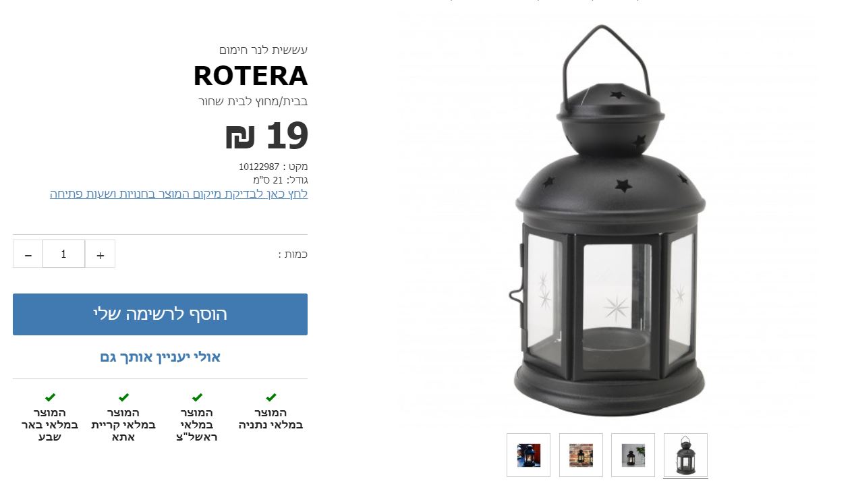Click the product number 10122987 text
Viewport: 852px width, 504px height.
pos(258,167)
